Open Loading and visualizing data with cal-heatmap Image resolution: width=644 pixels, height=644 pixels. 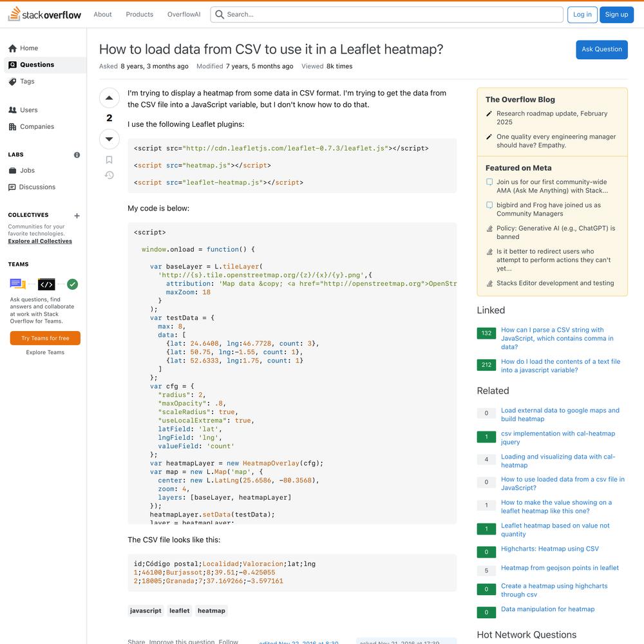click(558, 461)
